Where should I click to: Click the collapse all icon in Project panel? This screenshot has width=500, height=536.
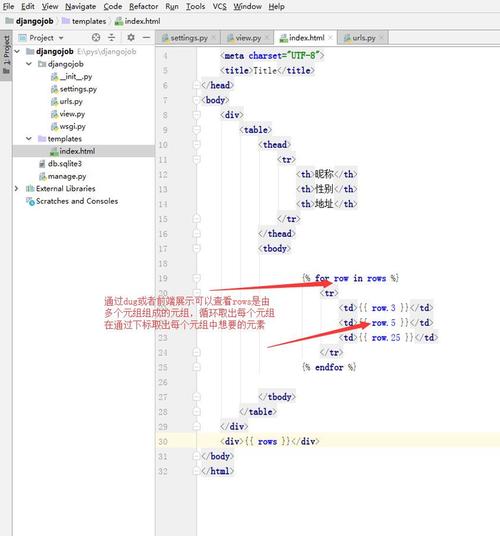112,38
